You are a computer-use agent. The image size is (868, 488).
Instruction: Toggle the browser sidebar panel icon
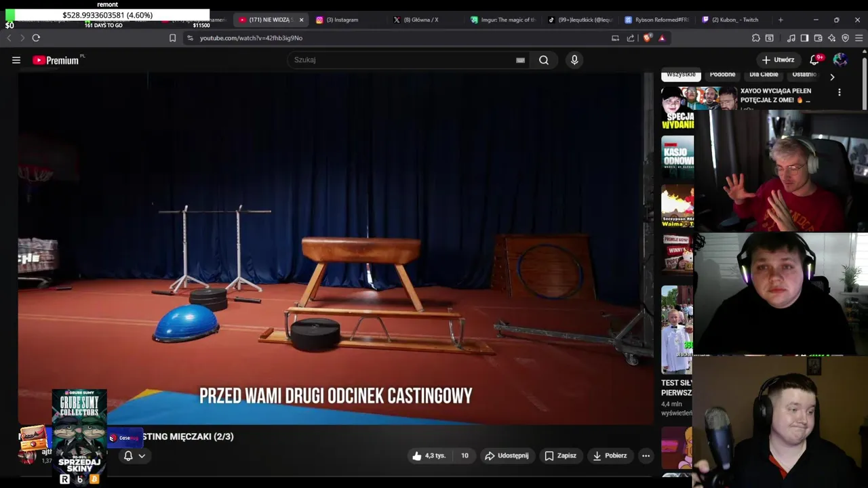(x=804, y=38)
